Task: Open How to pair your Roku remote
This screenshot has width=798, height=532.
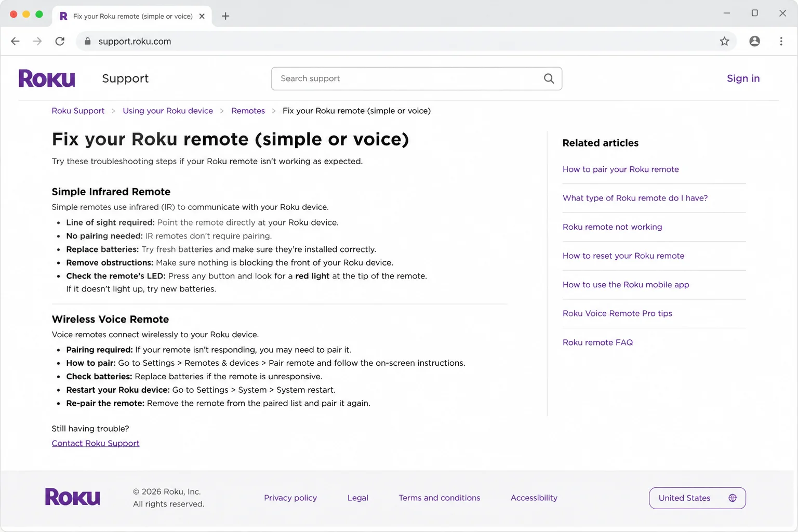Action: click(620, 169)
